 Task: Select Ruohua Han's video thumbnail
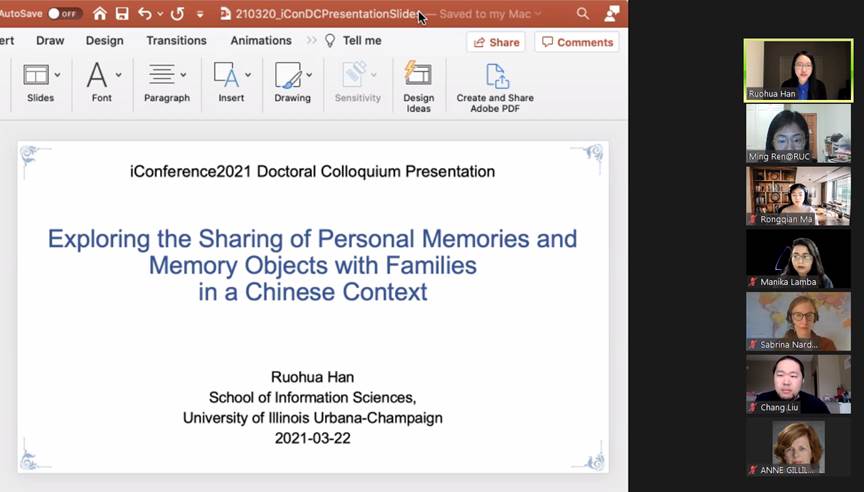coord(798,70)
